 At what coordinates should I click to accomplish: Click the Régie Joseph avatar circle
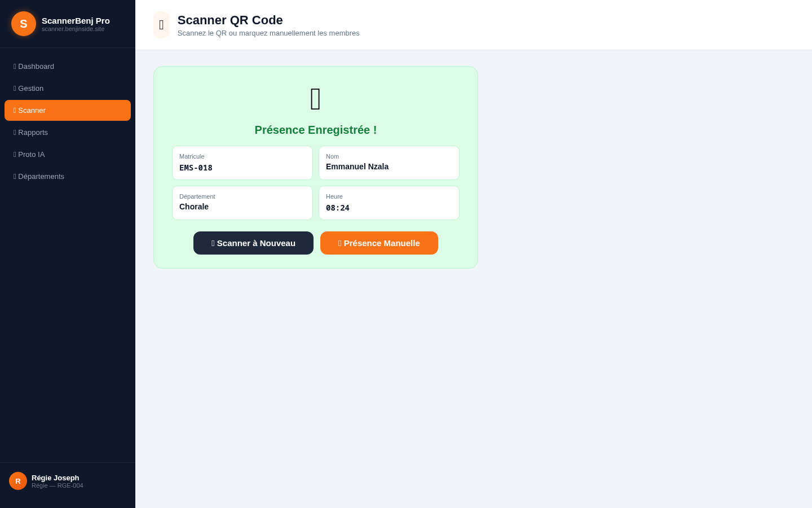click(x=18, y=481)
